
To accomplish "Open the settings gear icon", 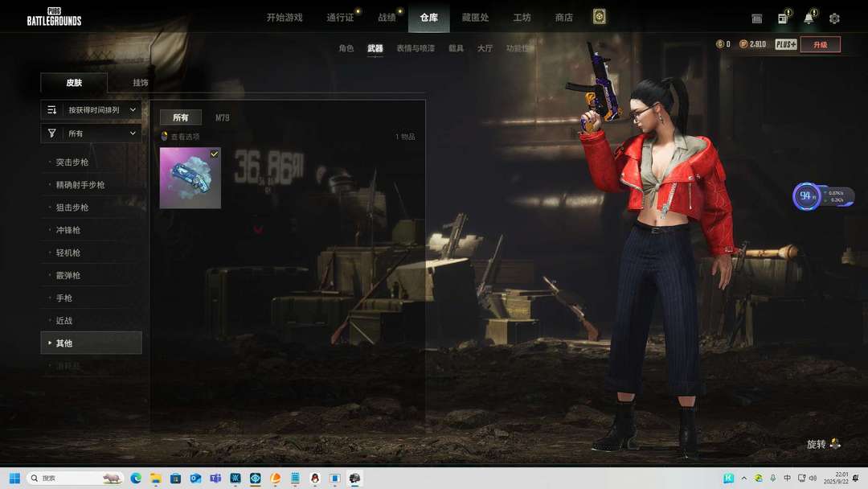I will click(834, 18).
